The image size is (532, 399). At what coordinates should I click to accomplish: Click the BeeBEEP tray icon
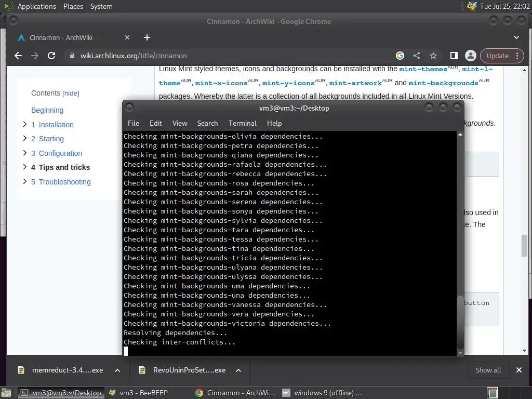click(472, 6)
